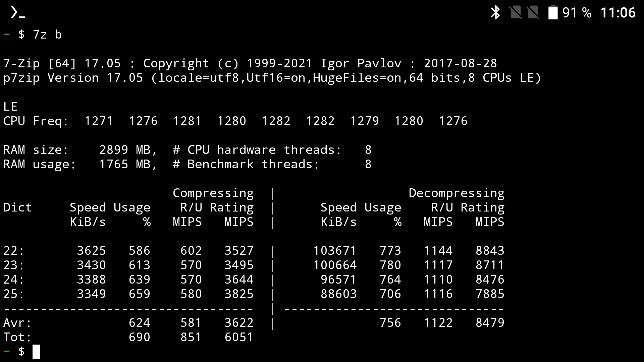Tap the second no-SIM signal icon
644x362 pixels.
533,13
